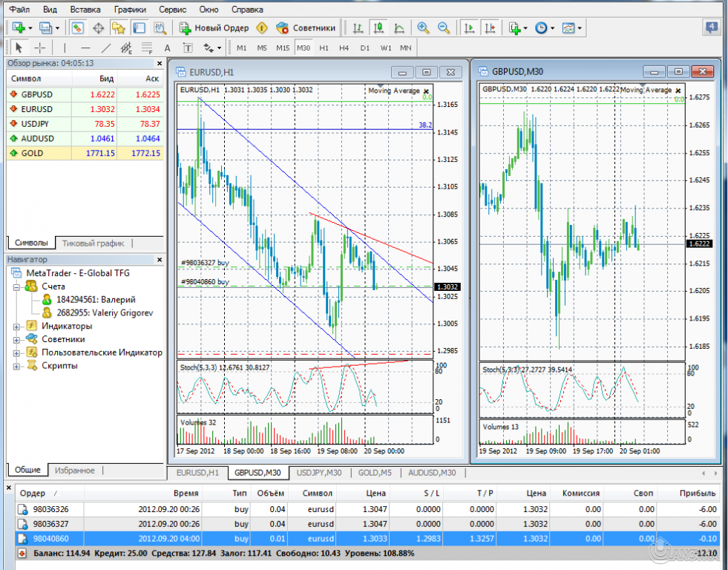Expand the arrows tool dropdown

217,49
